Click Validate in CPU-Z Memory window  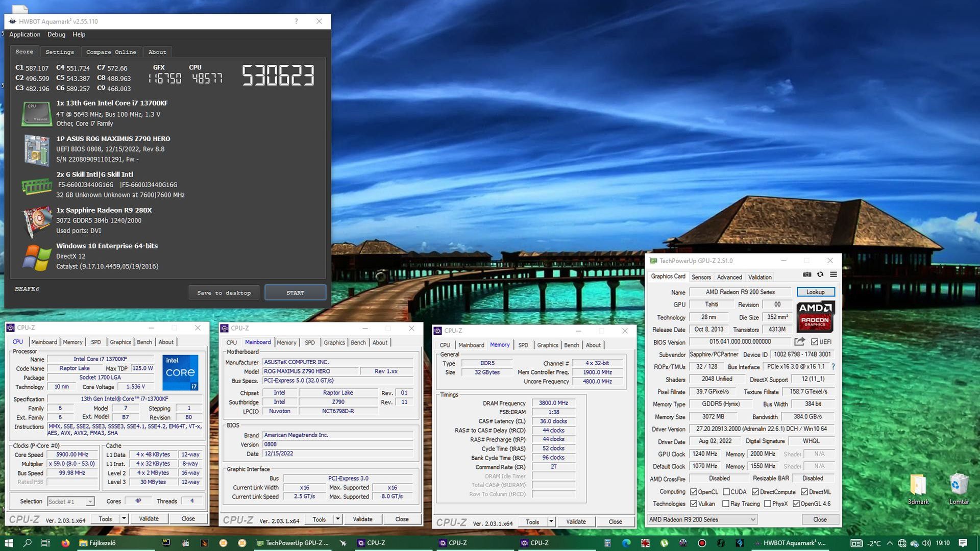pos(576,522)
